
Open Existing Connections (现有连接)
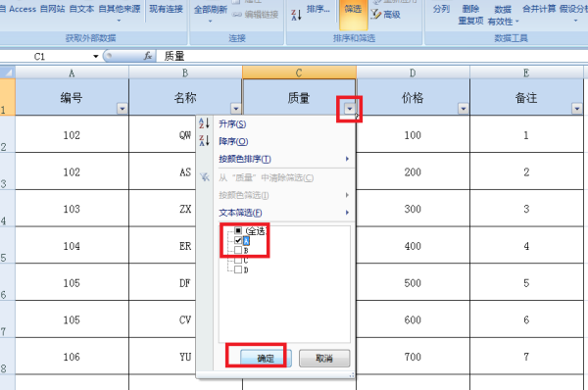pyautogui.click(x=167, y=9)
